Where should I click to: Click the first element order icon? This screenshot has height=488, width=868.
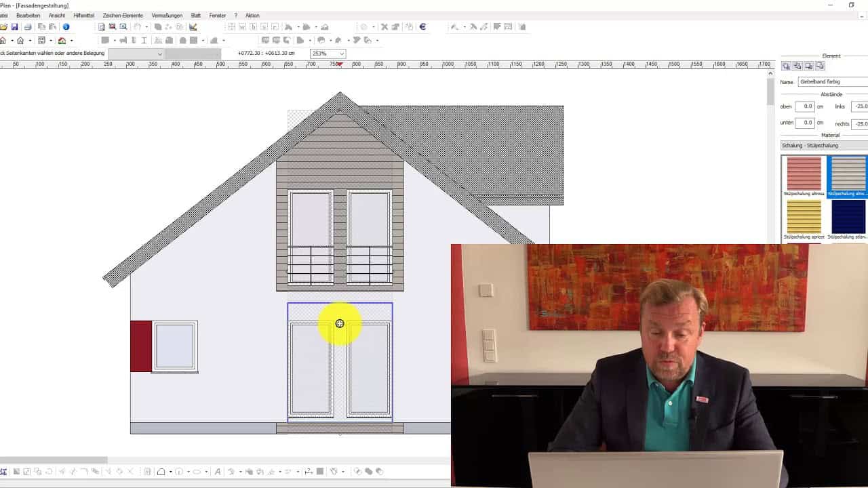(786, 66)
